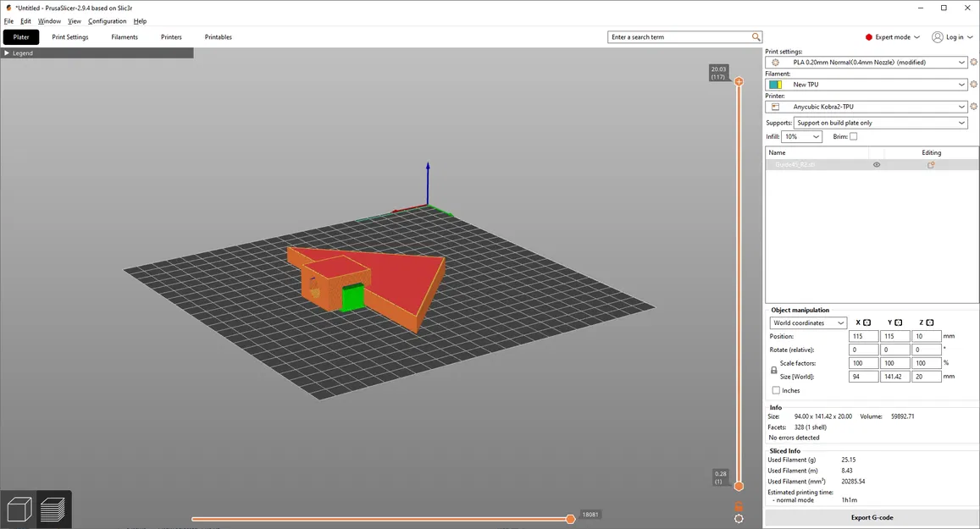This screenshot has height=529, width=980.
Task: Click the uniform scaling lock icon
Action: 773,369
